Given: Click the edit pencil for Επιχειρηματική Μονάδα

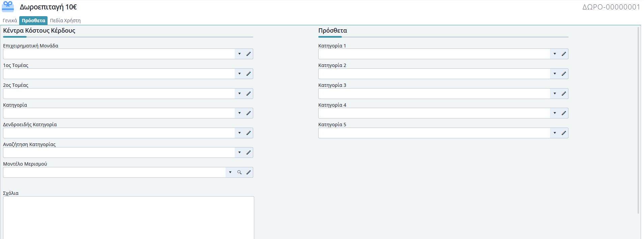Looking at the screenshot, I should (x=248, y=54).
